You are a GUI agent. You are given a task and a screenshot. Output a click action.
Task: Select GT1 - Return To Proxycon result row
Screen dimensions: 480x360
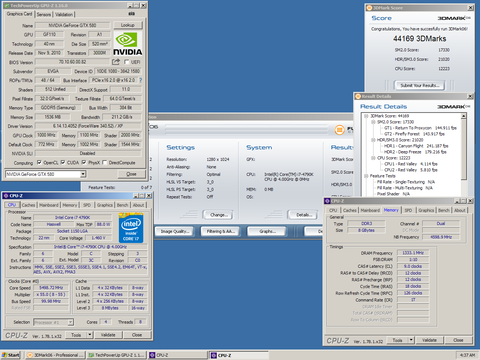pyautogui.click(x=420, y=128)
